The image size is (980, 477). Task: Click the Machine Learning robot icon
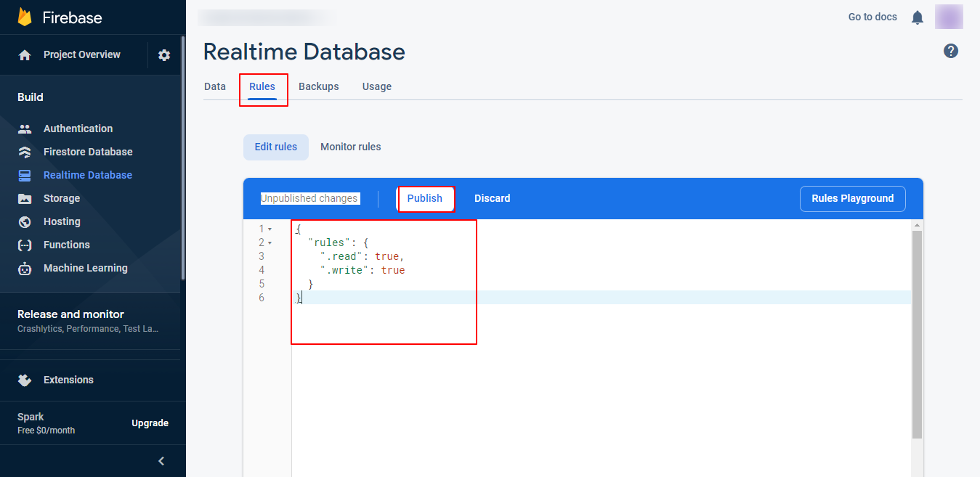[x=25, y=269]
